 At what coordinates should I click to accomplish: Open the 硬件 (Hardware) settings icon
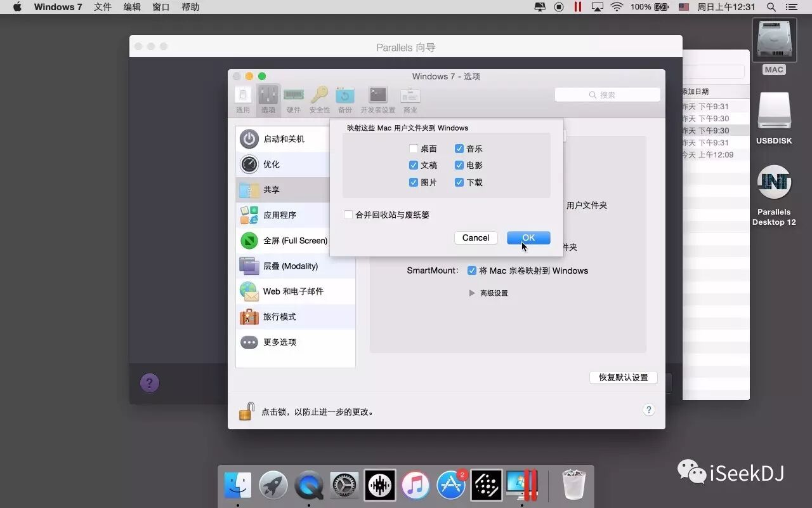tap(293, 100)
